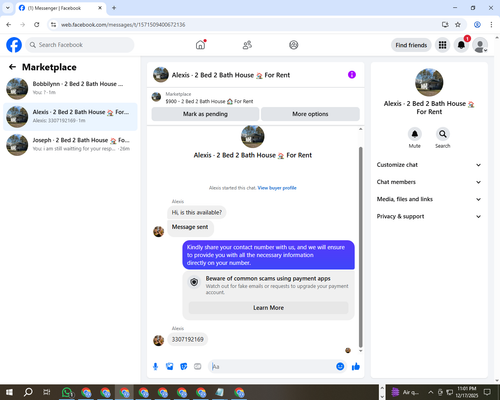Expand Privacy & support section
This screenshot has height=400, width=500.
point(429,216)
